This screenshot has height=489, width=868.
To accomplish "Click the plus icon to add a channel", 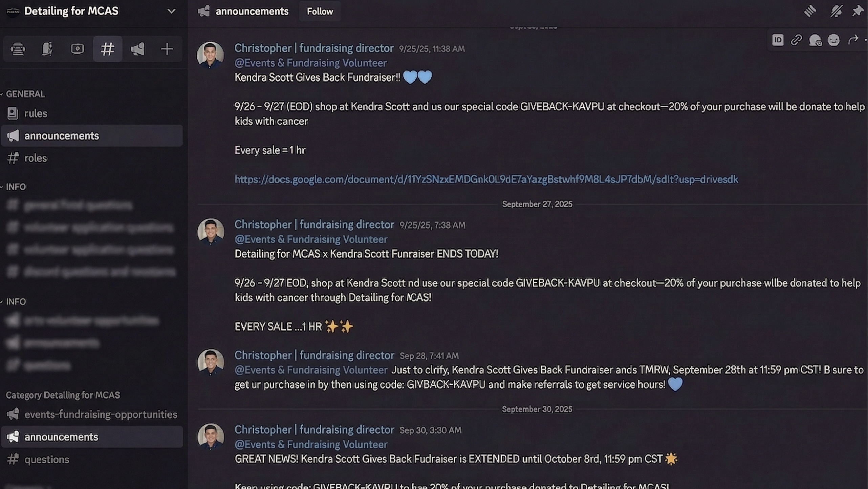I will pyautogui.click(x=167, y=49).
